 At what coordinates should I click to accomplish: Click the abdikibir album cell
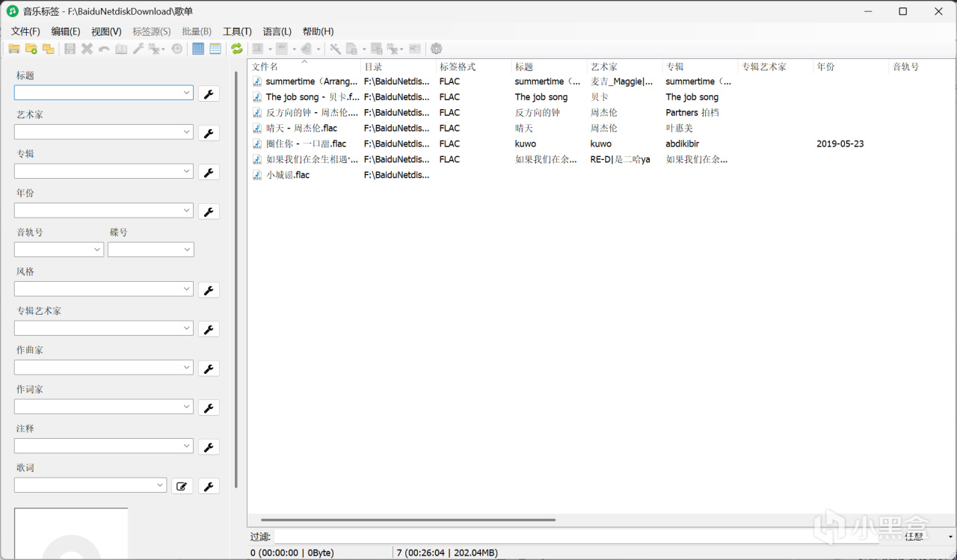click(x=683, y=144)
